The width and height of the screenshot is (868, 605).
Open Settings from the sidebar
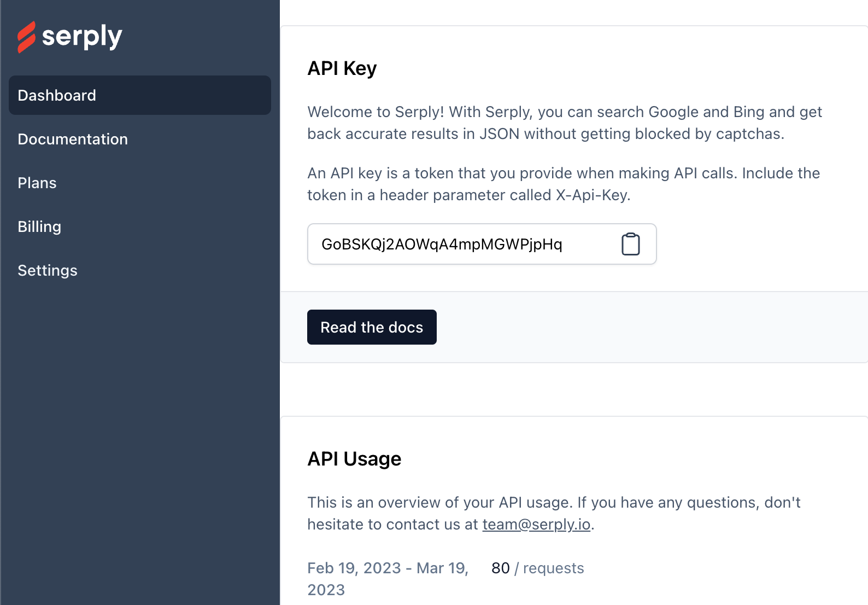pos(48,270)
